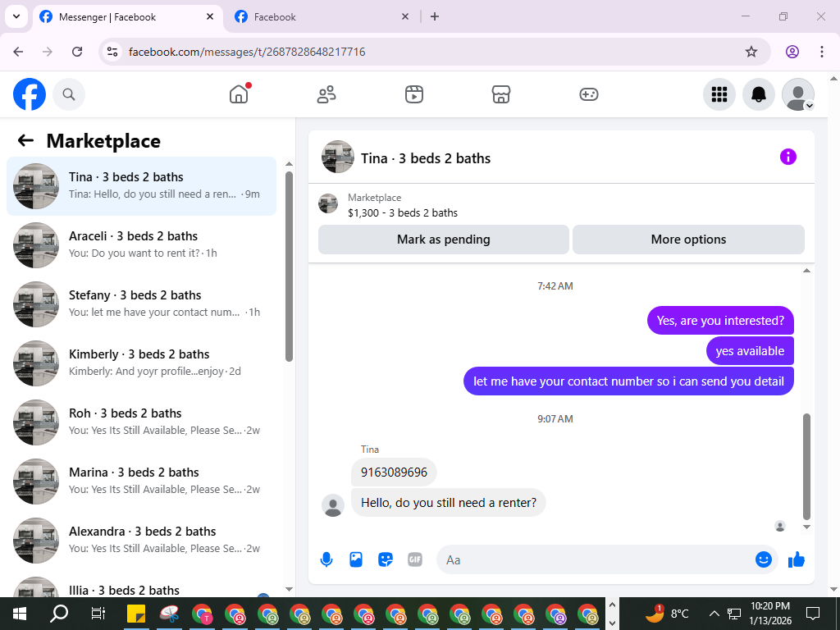
Task: Open the Stefany conversation
Action: (x=141, y=304)
